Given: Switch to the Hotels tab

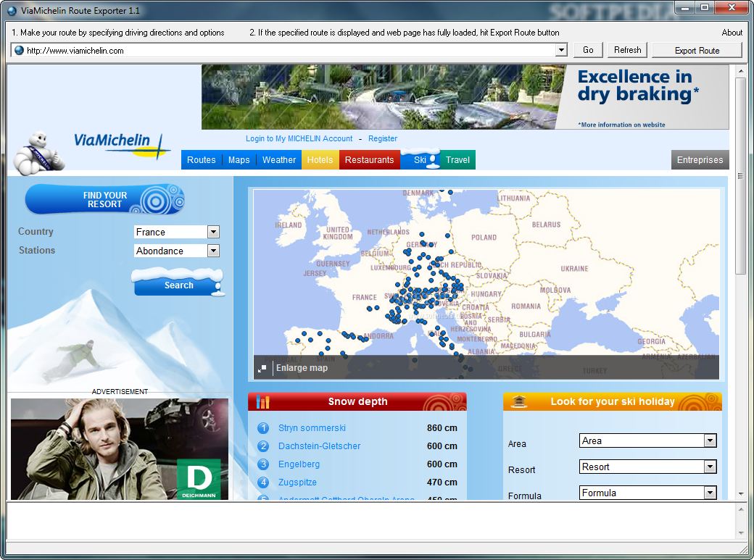Looking at the screenshot, I should coord(320,160).
